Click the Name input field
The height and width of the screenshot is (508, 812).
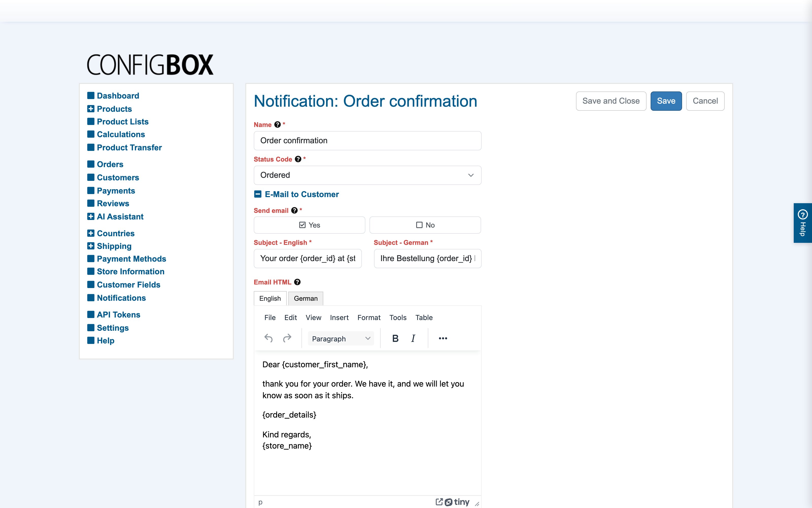click(x=367, y=140)
